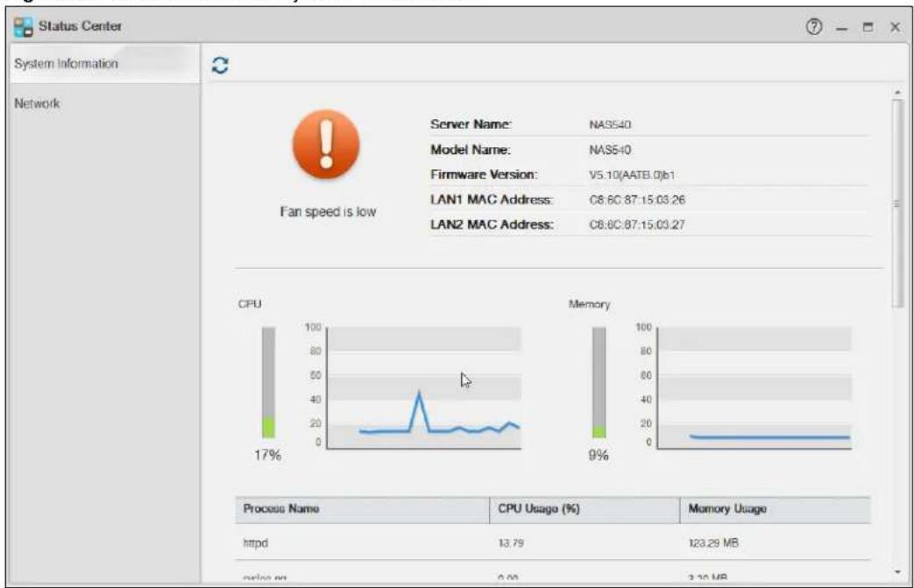
Task: Click the Model Name label
Action: 471,150
